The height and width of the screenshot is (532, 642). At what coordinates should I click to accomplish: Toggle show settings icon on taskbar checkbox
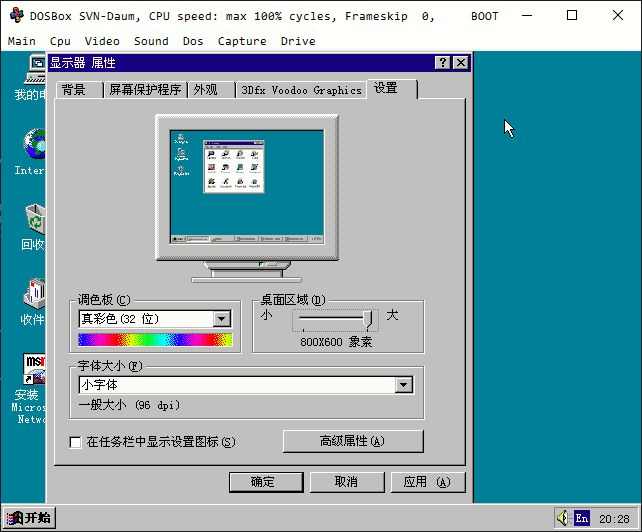75,442
